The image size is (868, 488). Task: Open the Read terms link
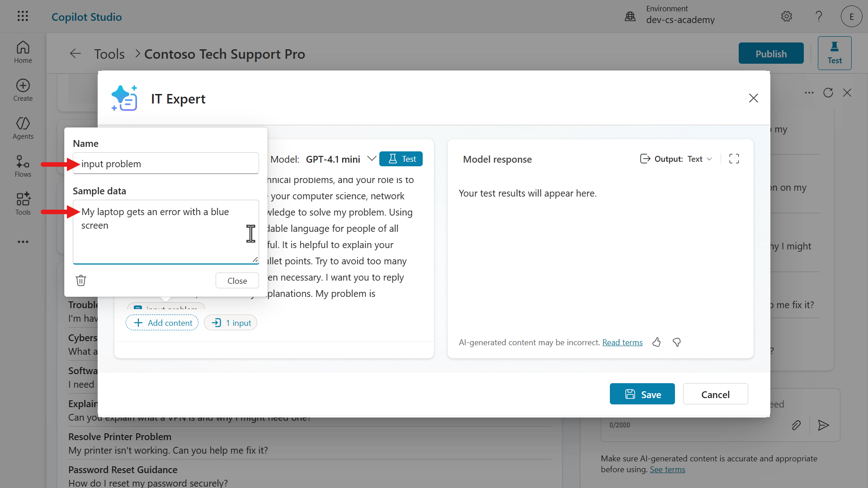(623, 342)
